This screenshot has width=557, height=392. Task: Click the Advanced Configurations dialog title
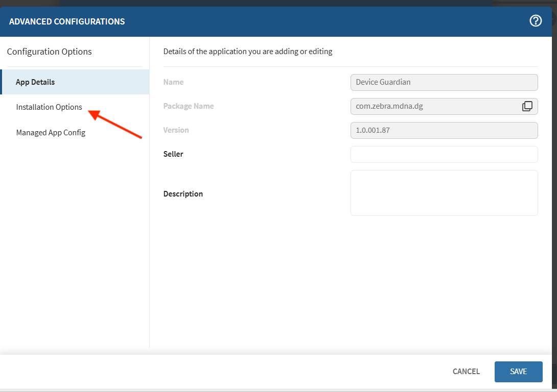67,21
